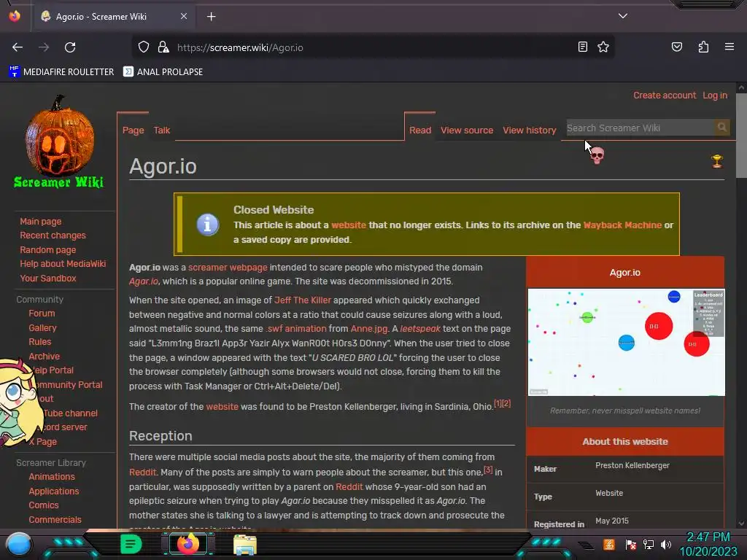This screenshot has width=747, height=560.
Task: Follow the screamer webpage link
Action: [228, 268]
